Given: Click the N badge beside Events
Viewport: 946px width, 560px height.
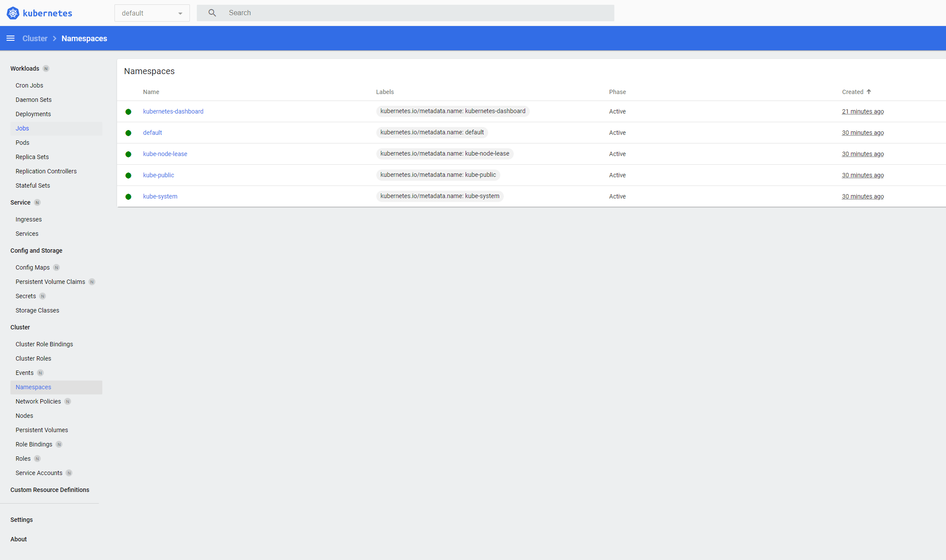Looking at the screenshot, I should pyautogui.click(x=40, y=373).
